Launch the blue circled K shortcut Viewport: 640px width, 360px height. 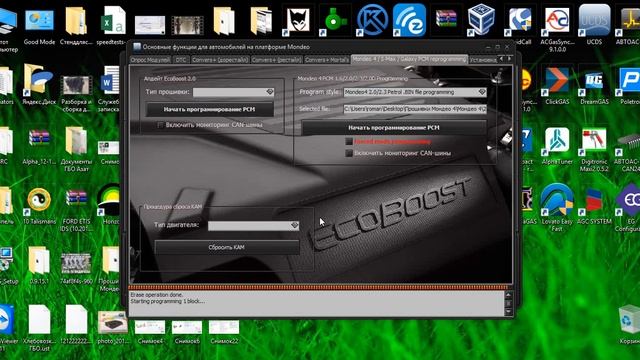click(372, 20)
